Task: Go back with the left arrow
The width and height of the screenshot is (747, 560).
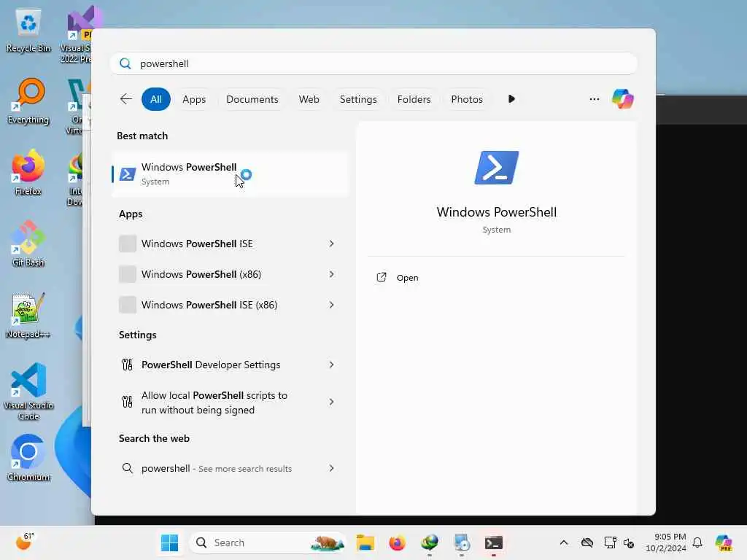Action: pyautogui.click(x=125, y=99)
